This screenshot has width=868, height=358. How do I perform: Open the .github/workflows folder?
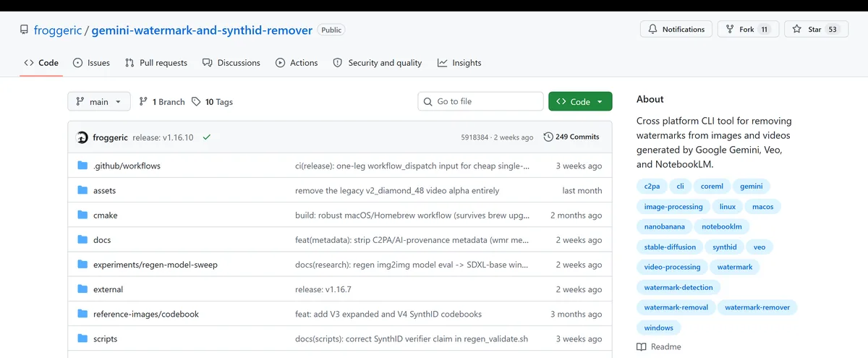[127, 166]
